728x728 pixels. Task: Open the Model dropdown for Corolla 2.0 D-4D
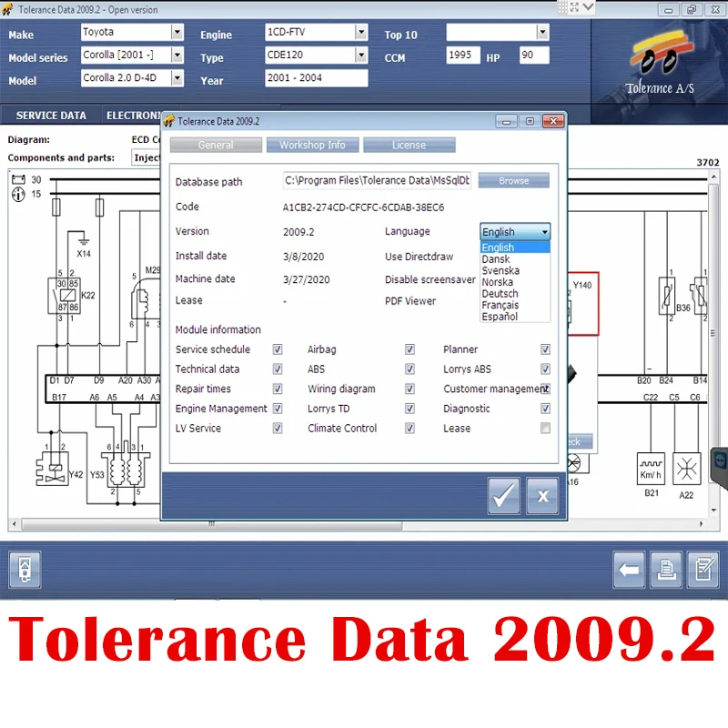(177, 78)
